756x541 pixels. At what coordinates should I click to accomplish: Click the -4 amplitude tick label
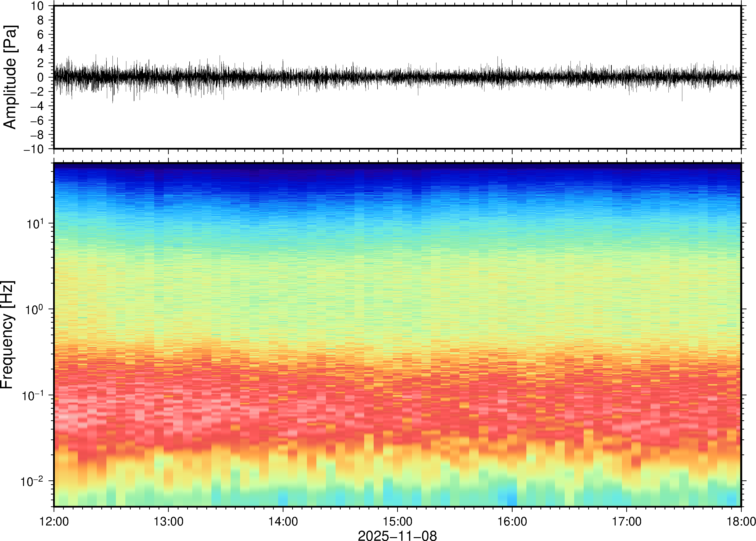point(37,106)
